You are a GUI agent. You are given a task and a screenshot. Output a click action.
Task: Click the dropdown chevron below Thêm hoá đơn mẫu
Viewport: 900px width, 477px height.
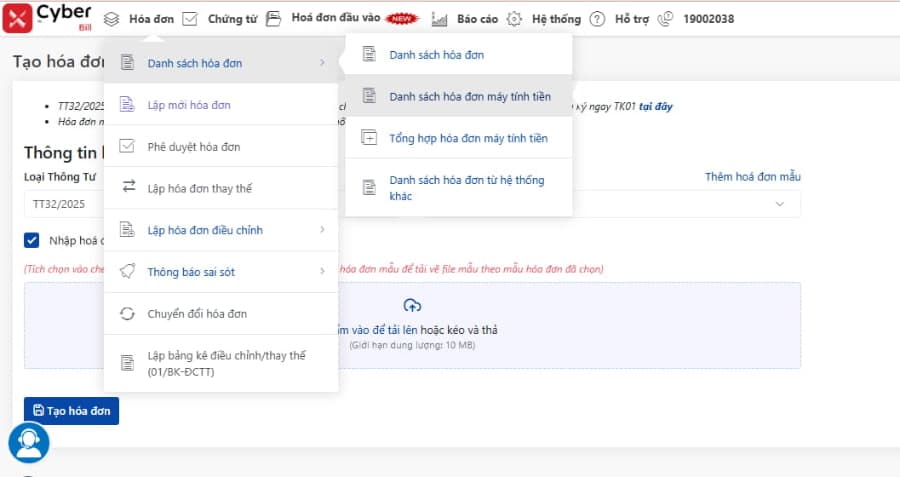779,204
